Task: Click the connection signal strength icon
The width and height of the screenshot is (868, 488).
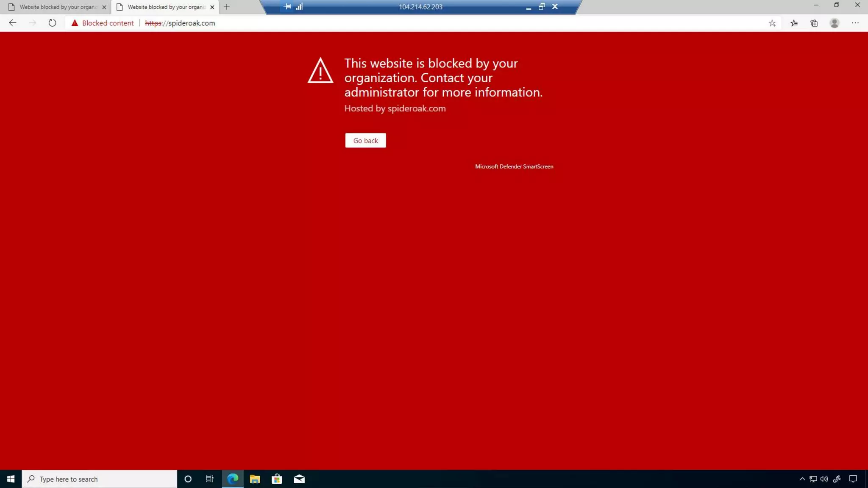Action: [x=299, y=7]
